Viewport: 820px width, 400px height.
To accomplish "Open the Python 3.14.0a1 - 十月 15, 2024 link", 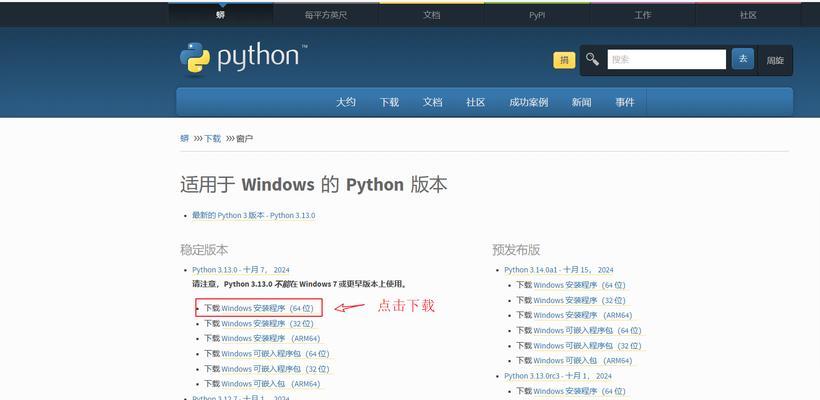I will [559, 270].
